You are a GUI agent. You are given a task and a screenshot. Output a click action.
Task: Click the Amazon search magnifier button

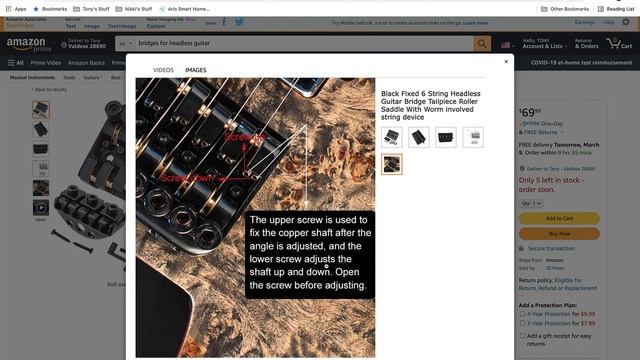click(x=482, y=43)
